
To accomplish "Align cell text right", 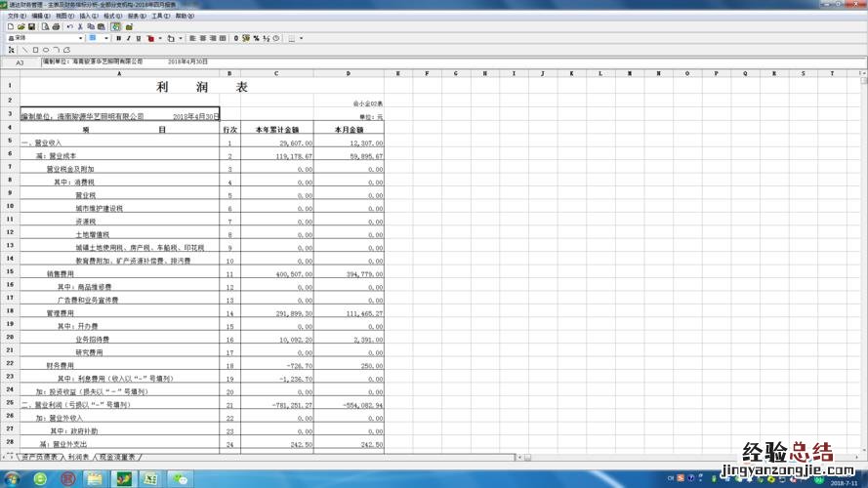I will [213, 38].
